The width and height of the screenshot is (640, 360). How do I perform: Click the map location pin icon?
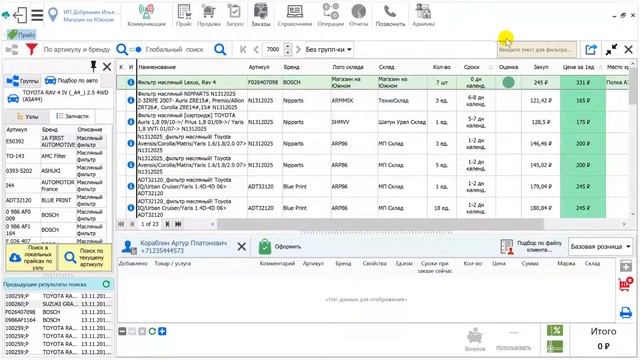point(53,15)
